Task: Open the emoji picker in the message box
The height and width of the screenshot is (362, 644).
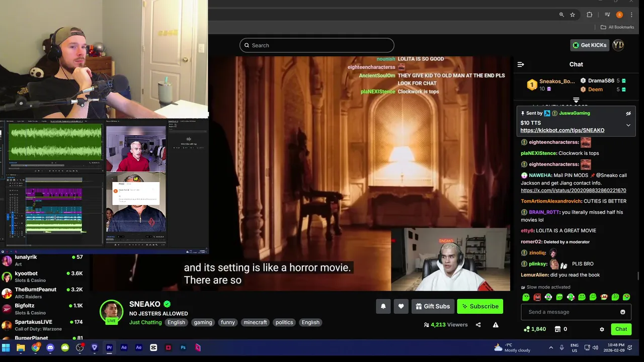Action: 623,312
